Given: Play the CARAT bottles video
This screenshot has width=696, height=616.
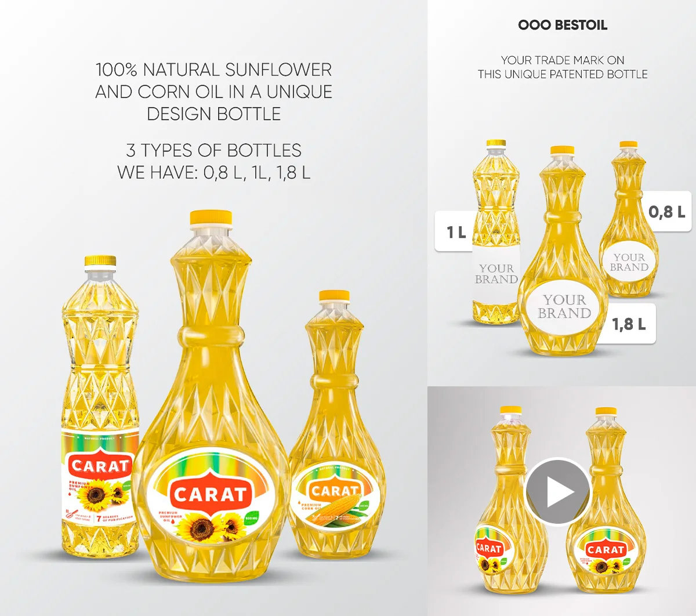Looking at the screenshot, I should [557, 492].
